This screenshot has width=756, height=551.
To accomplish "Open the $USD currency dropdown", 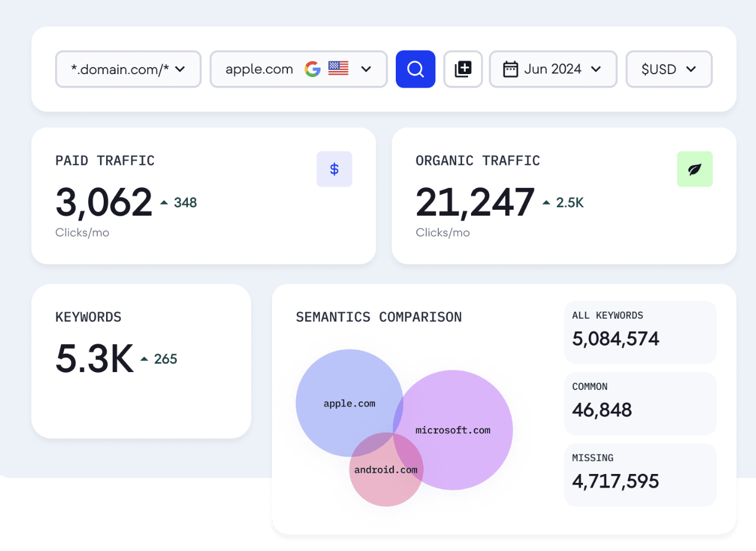I will (669, 69).
